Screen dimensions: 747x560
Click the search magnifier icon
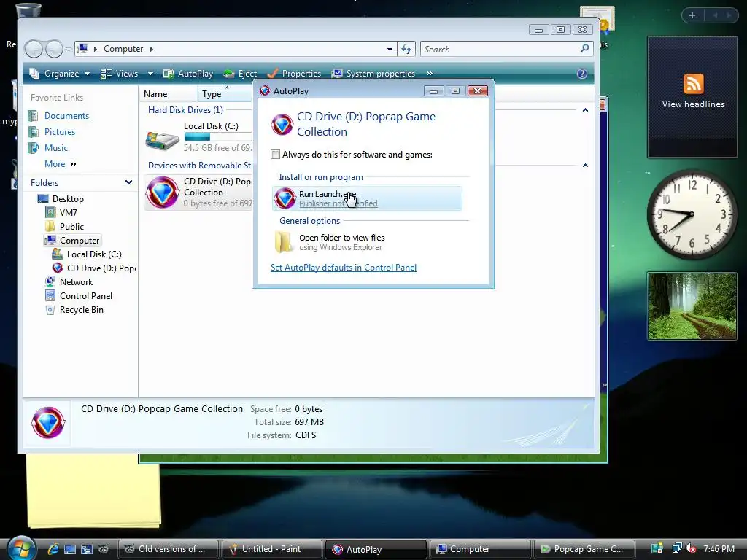(584, 49)
